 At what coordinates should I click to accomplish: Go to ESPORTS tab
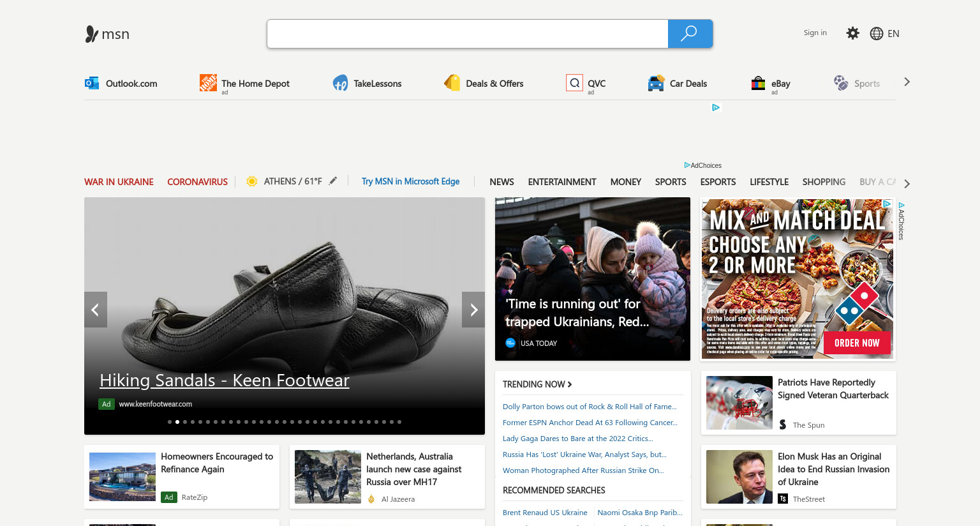pyautogui.click(x=718, y=182)
